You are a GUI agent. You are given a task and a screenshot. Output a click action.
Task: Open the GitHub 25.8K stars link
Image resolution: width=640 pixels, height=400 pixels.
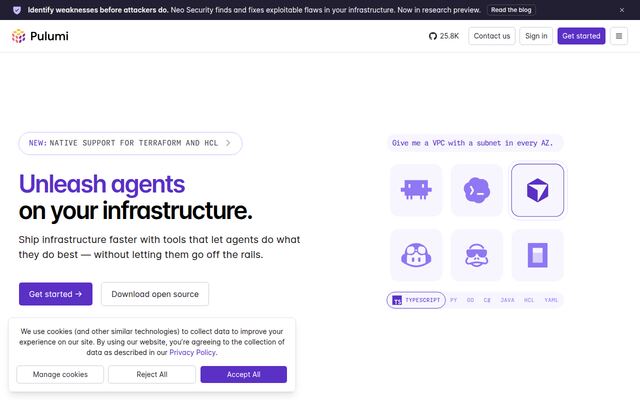pyautogui.click(x=444, y=36)
